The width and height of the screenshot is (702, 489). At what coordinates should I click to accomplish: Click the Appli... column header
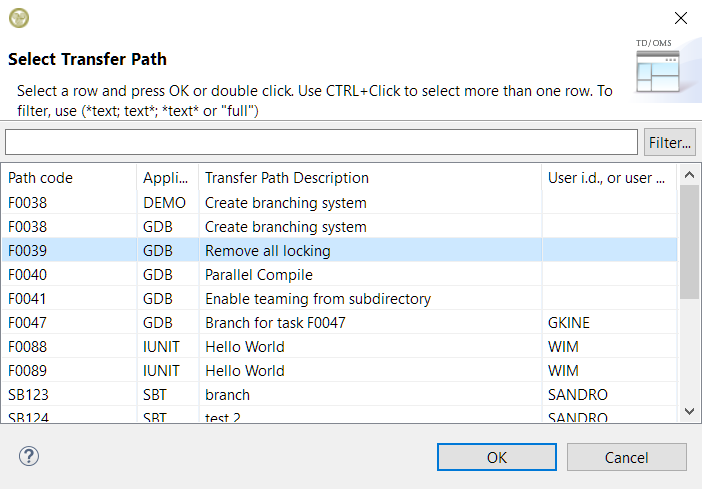point(166,178)
